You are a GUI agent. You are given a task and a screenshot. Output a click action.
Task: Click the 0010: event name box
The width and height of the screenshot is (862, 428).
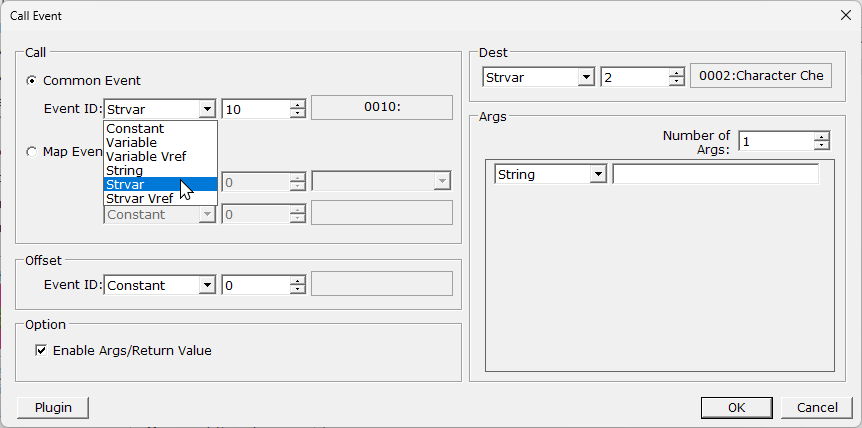pyautogui.click(x=382, y=107)
